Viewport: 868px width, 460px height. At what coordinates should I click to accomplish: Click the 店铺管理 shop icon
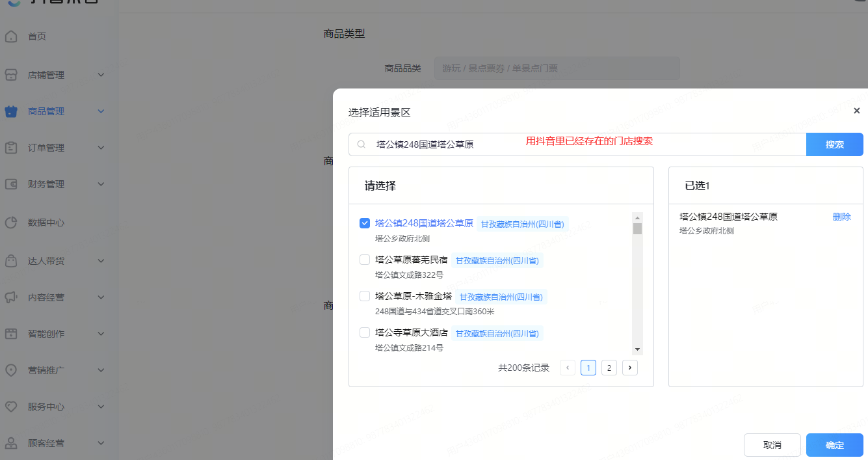click(x=11, y=75)
